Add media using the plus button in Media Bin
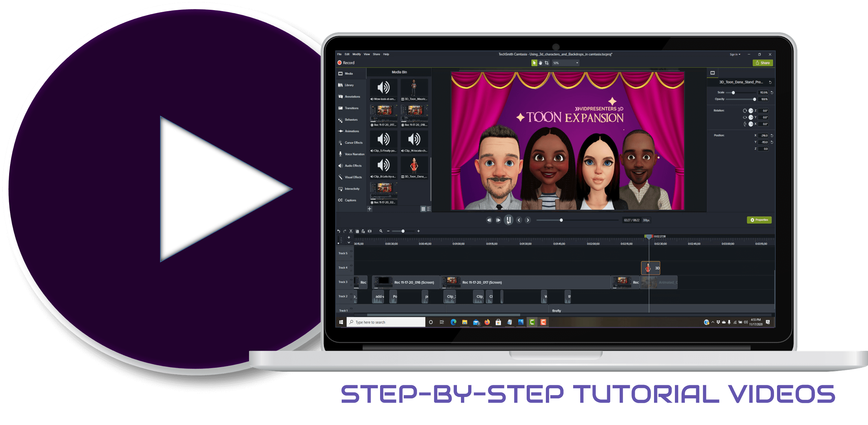This screenshot has width=868, height=425. 369,209
